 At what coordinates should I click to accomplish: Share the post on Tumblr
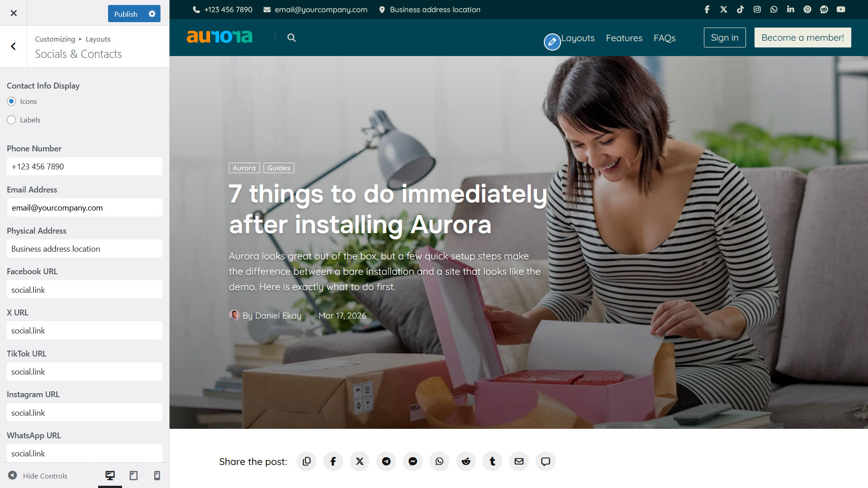(x=492, y=461)
